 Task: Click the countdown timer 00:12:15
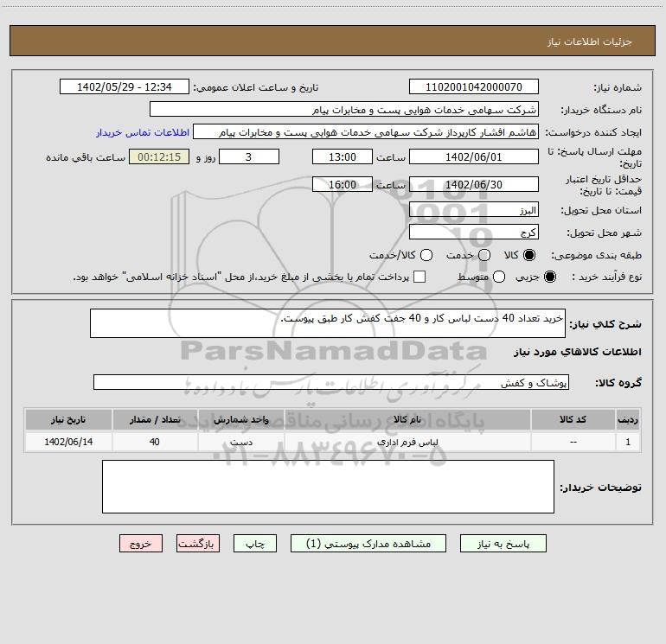[159, 156]
